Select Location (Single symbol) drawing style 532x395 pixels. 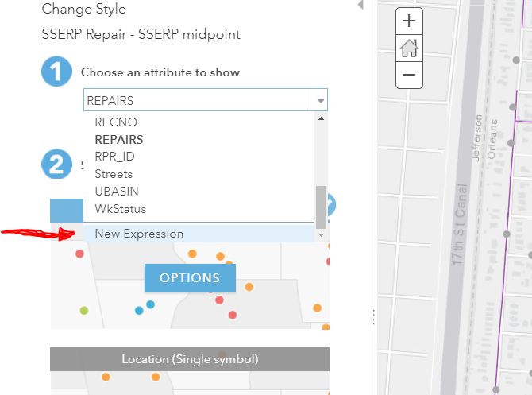click(x=190, y=359)
